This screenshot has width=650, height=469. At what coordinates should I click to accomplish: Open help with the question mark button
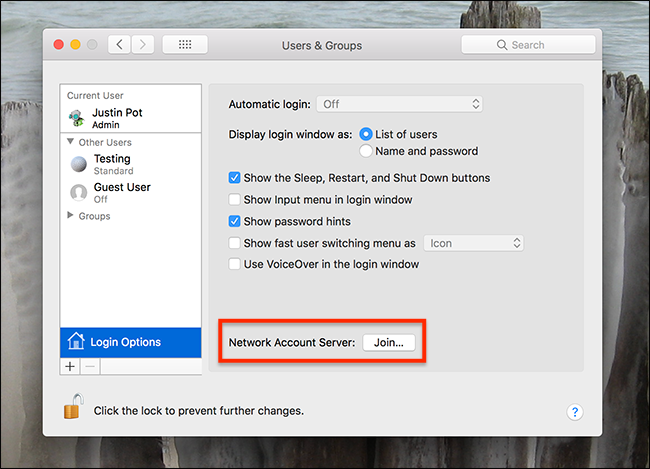tap(575, 412)
